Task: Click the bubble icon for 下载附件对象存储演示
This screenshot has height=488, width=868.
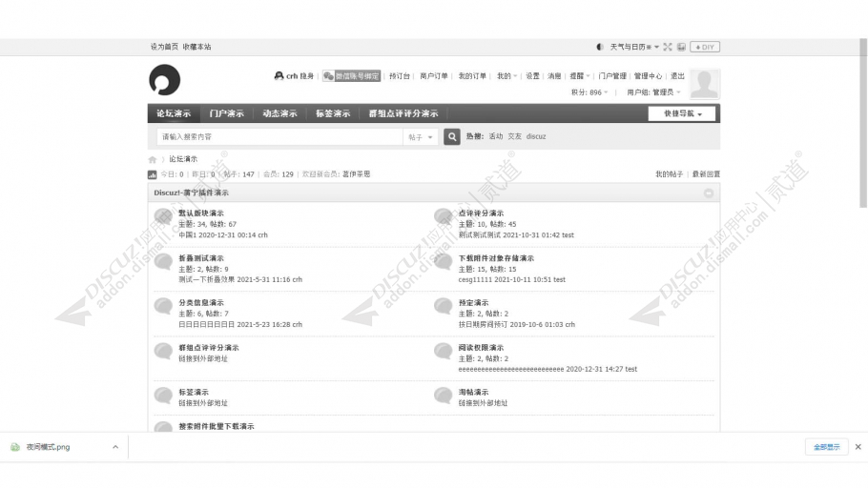Action: point(444,261)
